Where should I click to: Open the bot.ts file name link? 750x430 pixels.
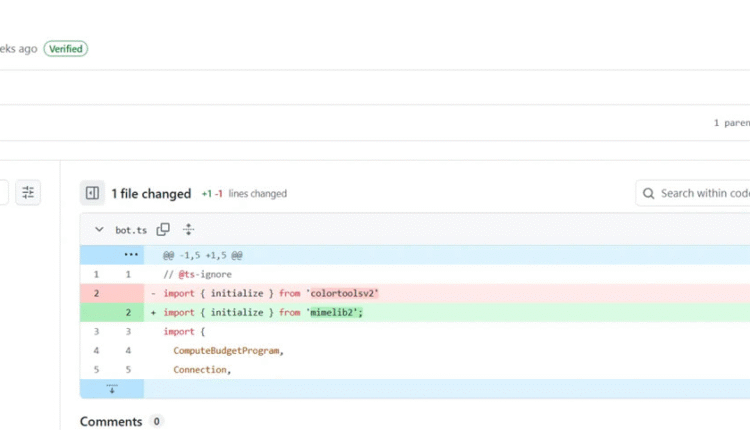[131, 230]
